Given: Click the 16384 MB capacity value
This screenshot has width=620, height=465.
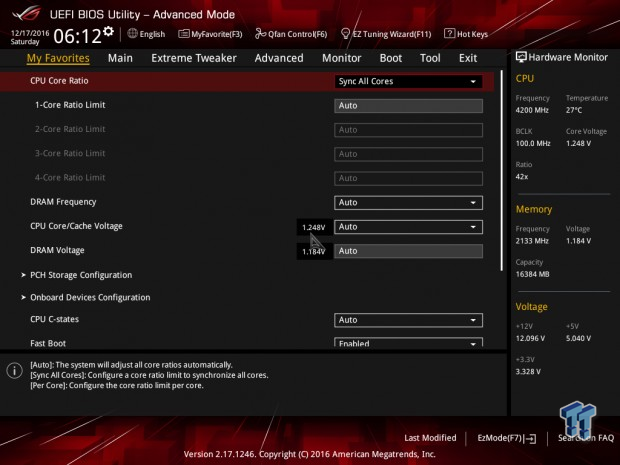Looking at the screenshot, I should 532,274.
